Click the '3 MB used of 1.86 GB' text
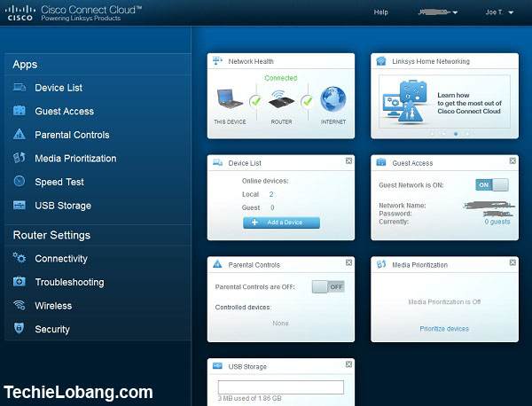 [x=249, y=398]
